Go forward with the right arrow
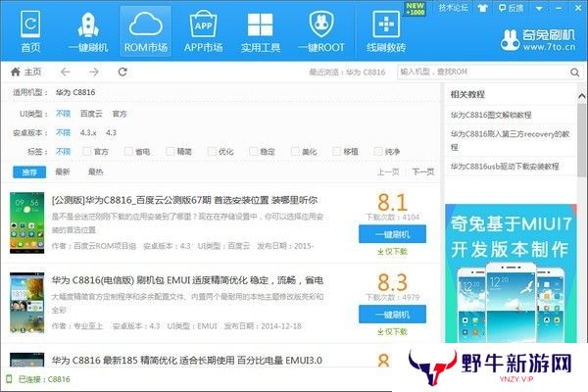 click(94, 72)
